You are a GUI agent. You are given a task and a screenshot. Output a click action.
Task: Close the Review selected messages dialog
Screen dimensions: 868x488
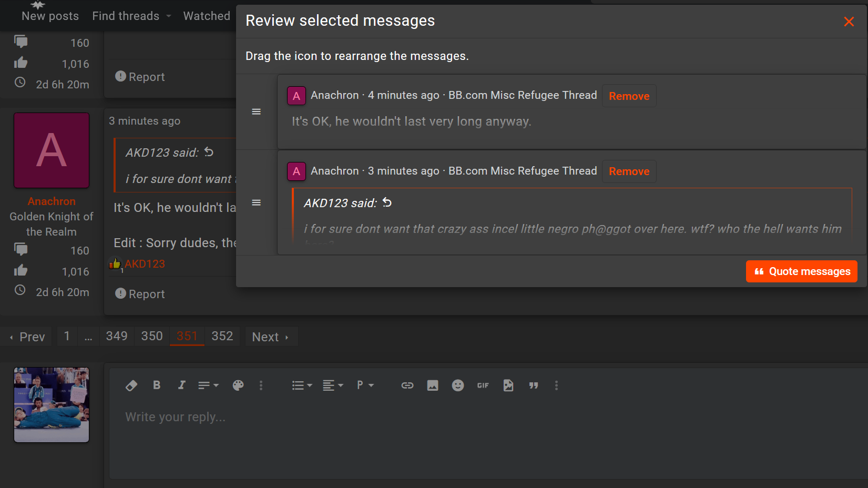[849, 22]
